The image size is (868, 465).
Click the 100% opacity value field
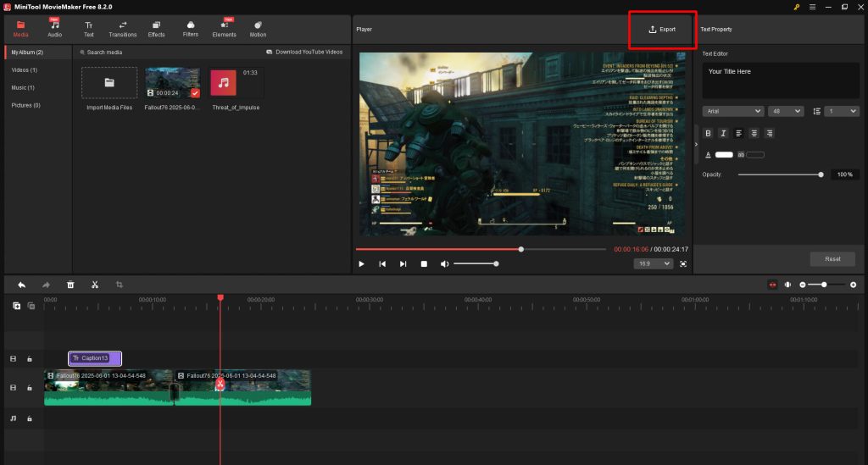(845, 174)
